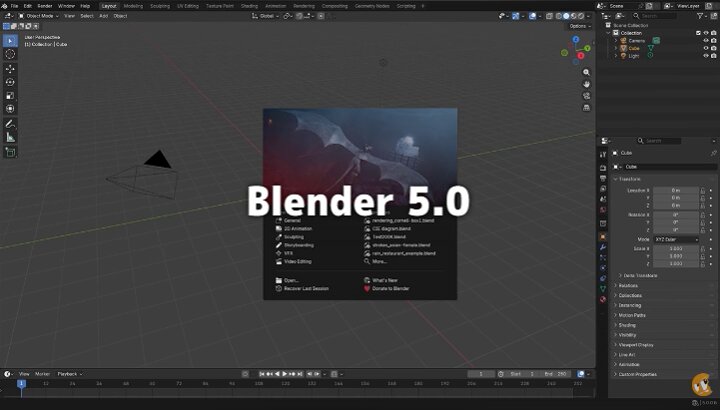Open the World properties tab

point(603,210)
